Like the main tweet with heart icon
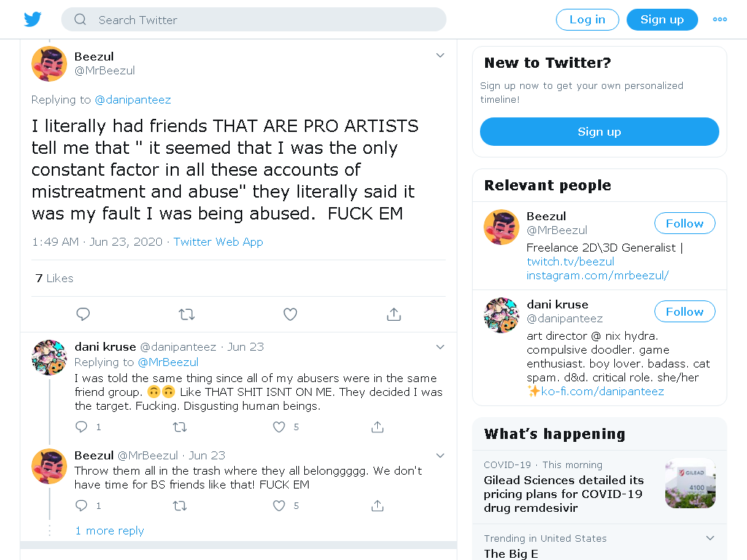747x560 pixels. pyautogui.click(x=290, y=314)
